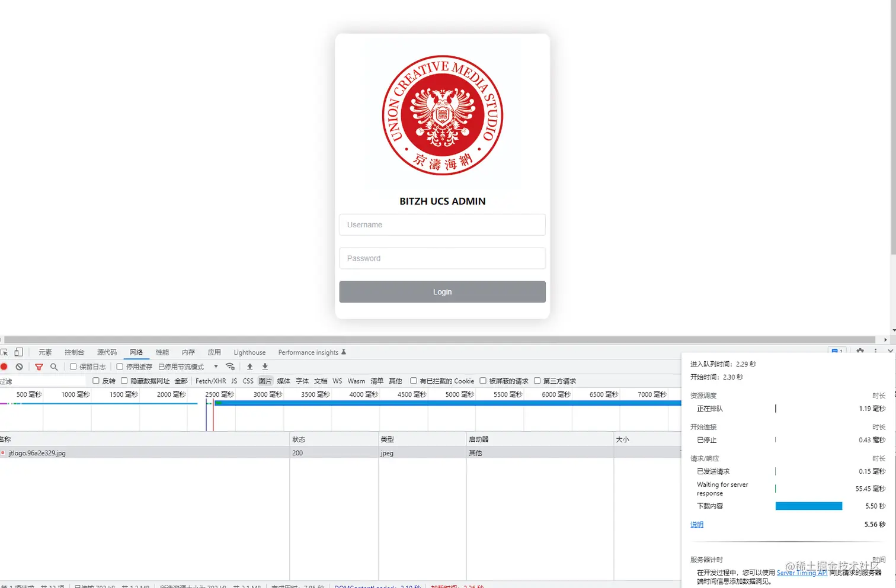Check the 第三方请求 checkbox
The width and height of the screenshot is (896, 588).
tap(537, 381)
